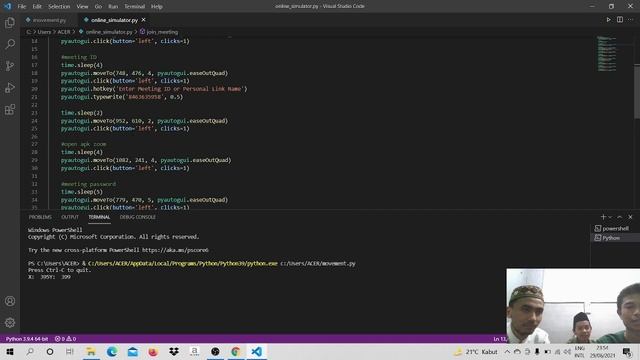The width and height of the screenshot is (640, 360).
Task: Close the online_simulator.py tab
Action: click(x=143, y=20)
